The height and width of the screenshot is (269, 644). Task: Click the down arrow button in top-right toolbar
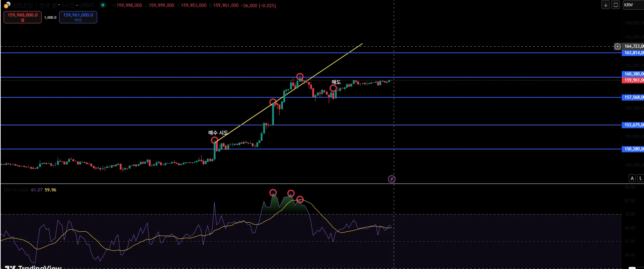(x=606, y=5)
